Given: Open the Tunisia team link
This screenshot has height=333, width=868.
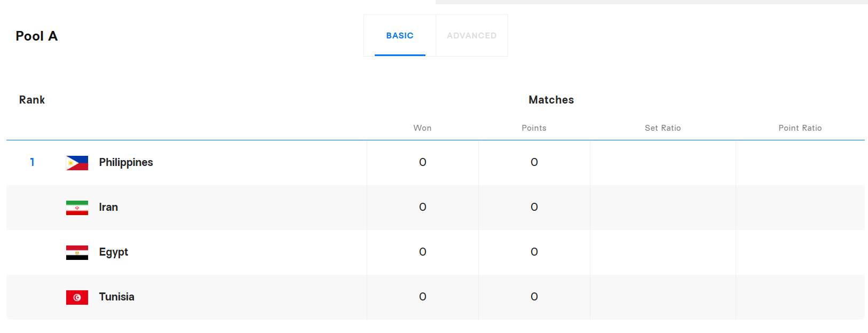Looking at the screenshot, I should pyautogui.click(x=117, y=297).
